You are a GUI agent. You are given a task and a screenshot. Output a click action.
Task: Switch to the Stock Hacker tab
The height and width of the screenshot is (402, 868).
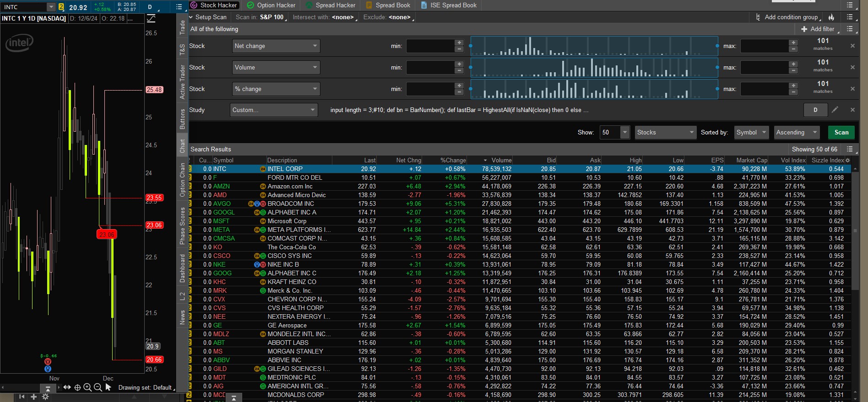pos(214,5)
